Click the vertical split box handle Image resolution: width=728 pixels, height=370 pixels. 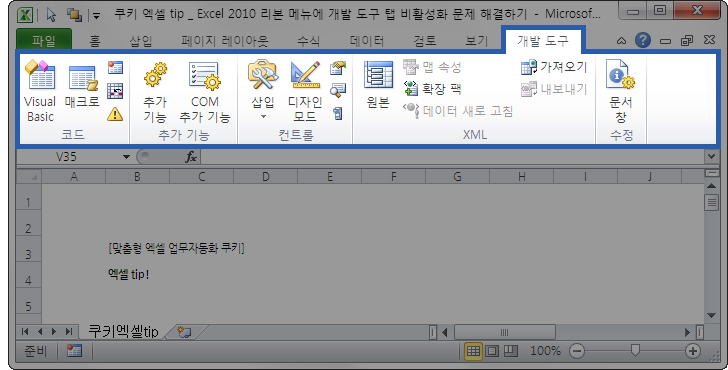click(x=711, y=173)
